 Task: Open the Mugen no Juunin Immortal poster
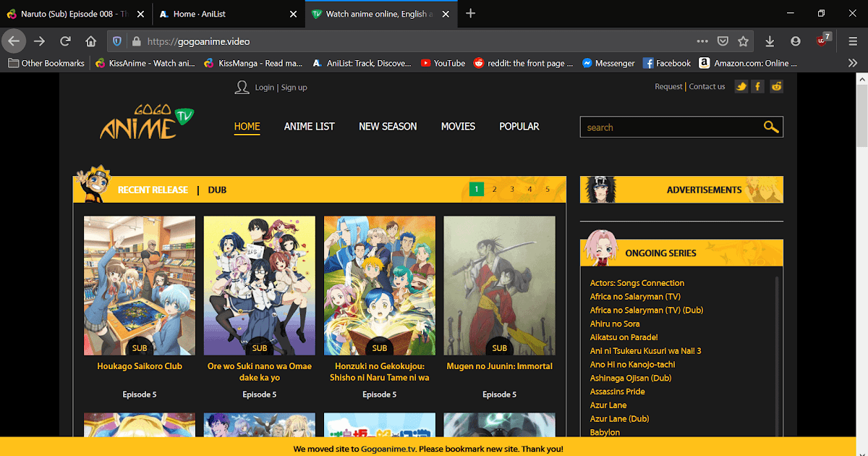click(x=499, y=285)
